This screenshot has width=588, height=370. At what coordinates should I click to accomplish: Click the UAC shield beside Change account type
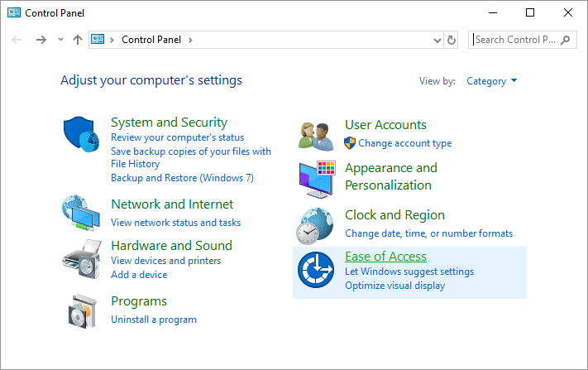350,143
